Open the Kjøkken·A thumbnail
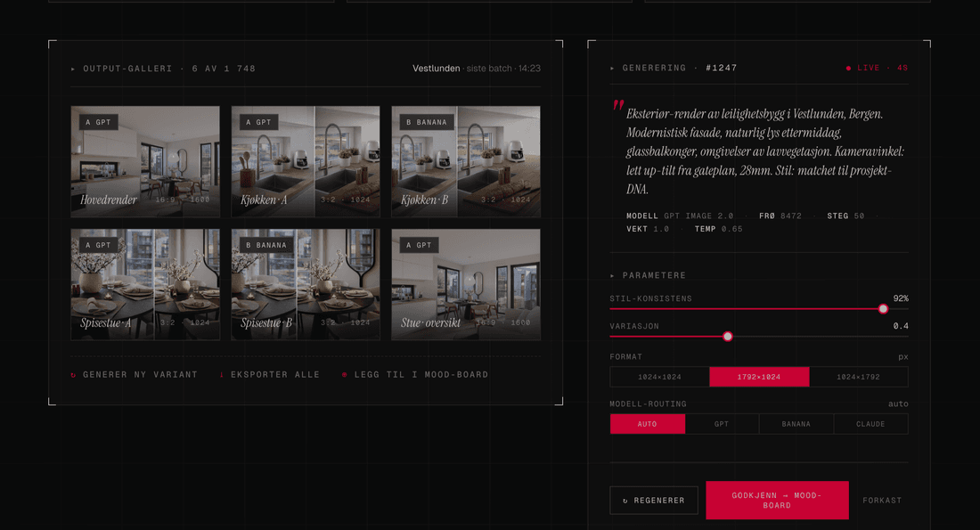This screenshot has width=980, height=530. pyautogui.click(x=306, y=161)
